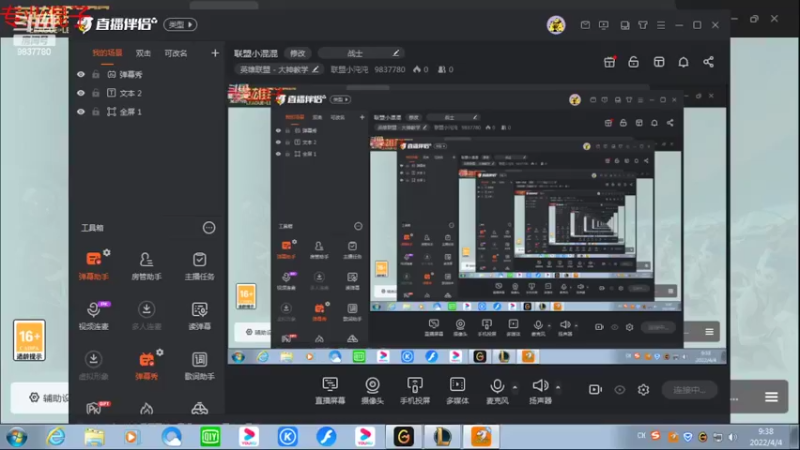The image size is (800, 450).
Task: Open the 弹幕助手 tool
Action: [x=93, y=266]
